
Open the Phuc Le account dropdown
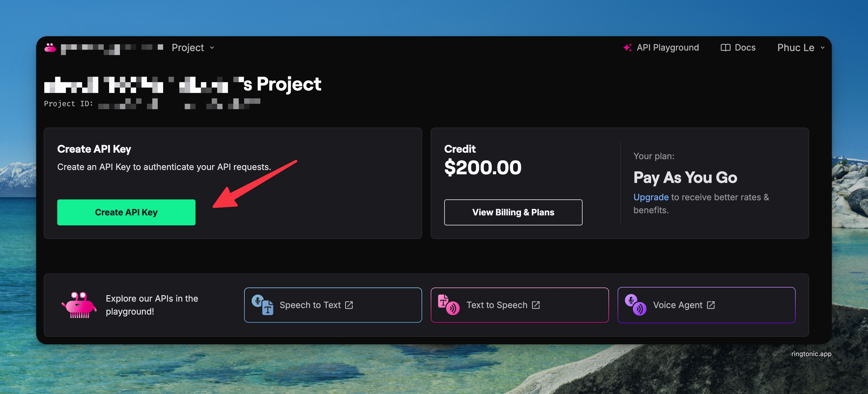(796, 48)
